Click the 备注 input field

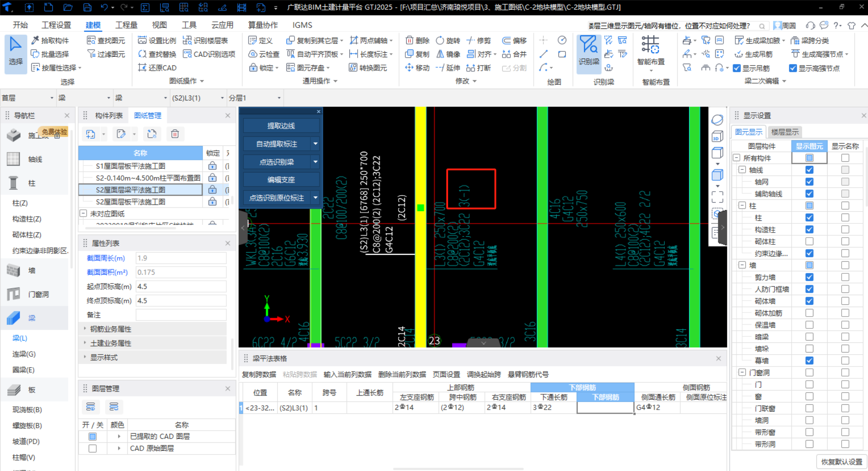[181, 315]
